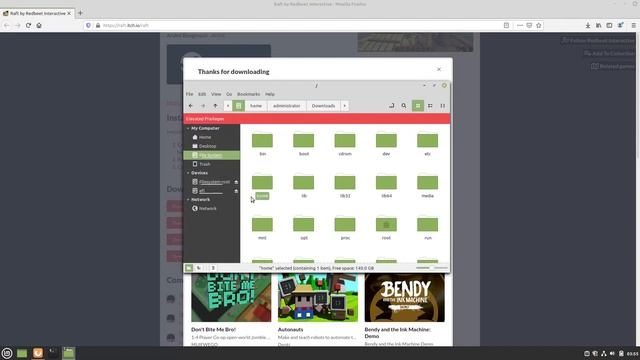Select the bin folder
Screen dimensions: 640x360
point(262,144)
